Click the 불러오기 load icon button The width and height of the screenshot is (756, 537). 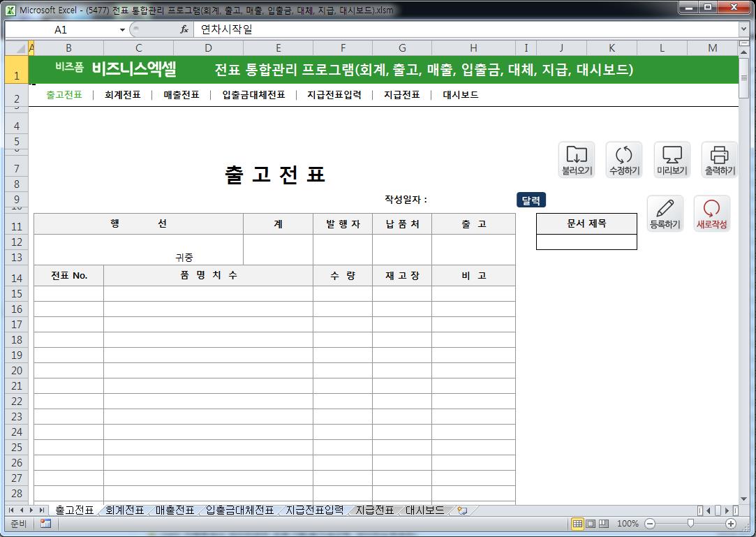(x=577, y=160)
